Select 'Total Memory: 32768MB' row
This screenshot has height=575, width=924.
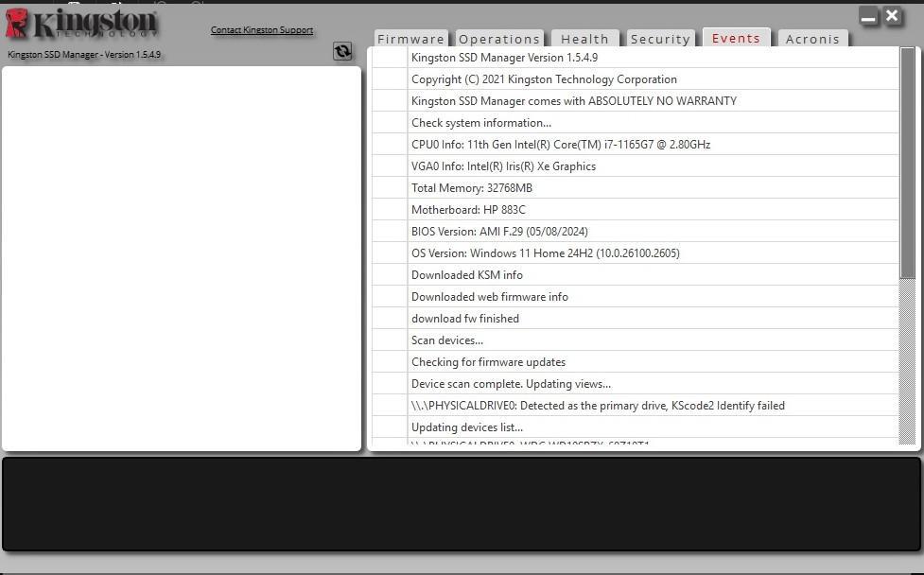636,188
